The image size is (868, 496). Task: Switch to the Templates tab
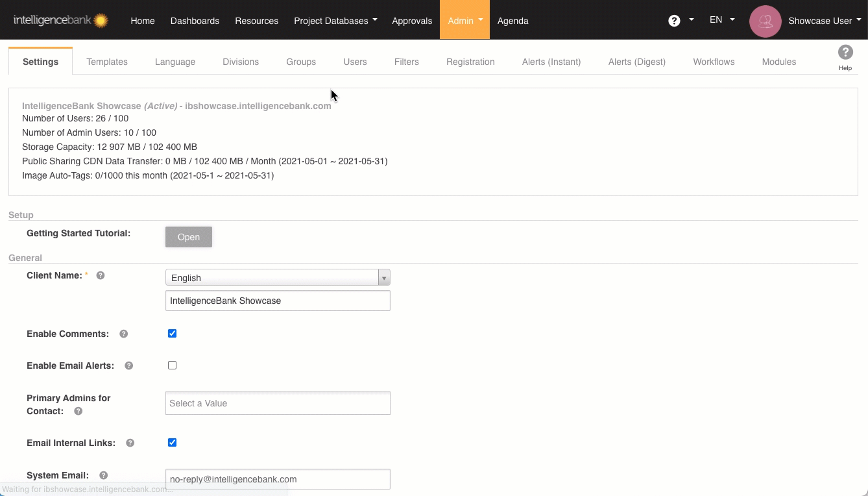pos(107,62)
